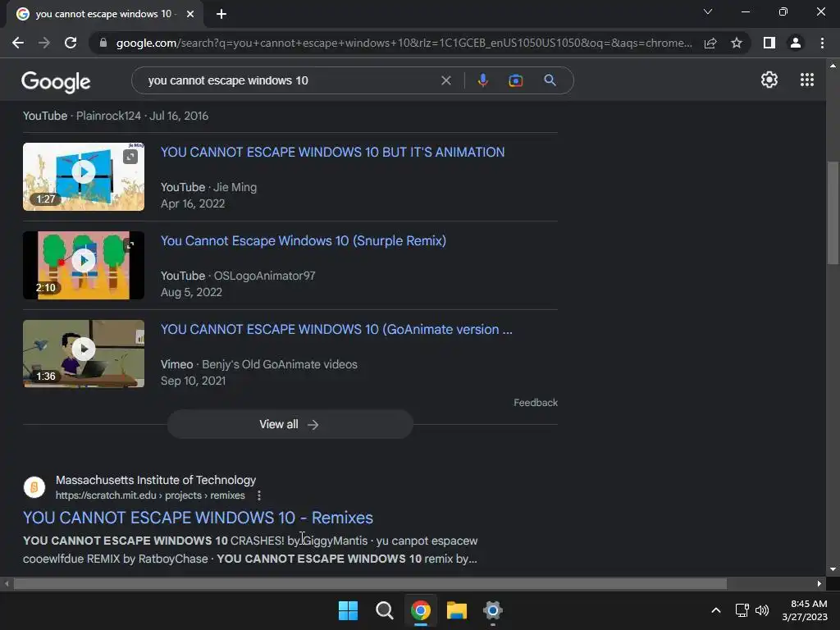Click the horizontal scrollbar thumb

370,583
